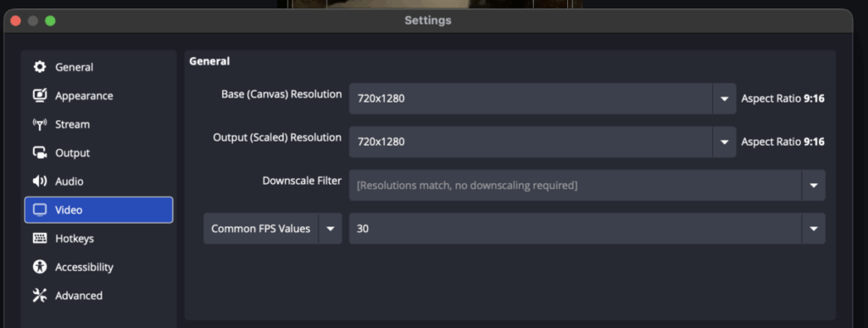This screenshot has width=868, height=328.
Task: Click the Appearance monitor icon
Action: point(39,96)
